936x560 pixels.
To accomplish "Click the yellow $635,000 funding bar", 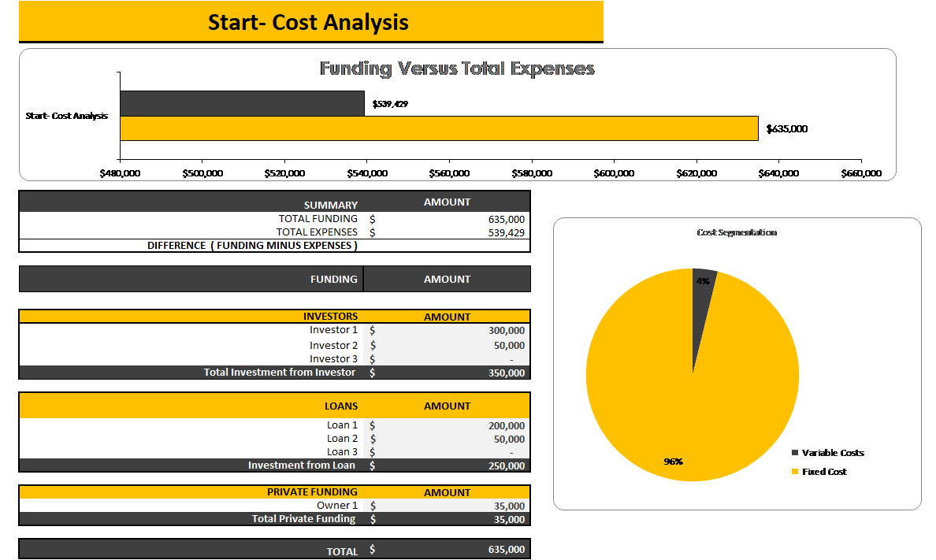I will (438, 128).
